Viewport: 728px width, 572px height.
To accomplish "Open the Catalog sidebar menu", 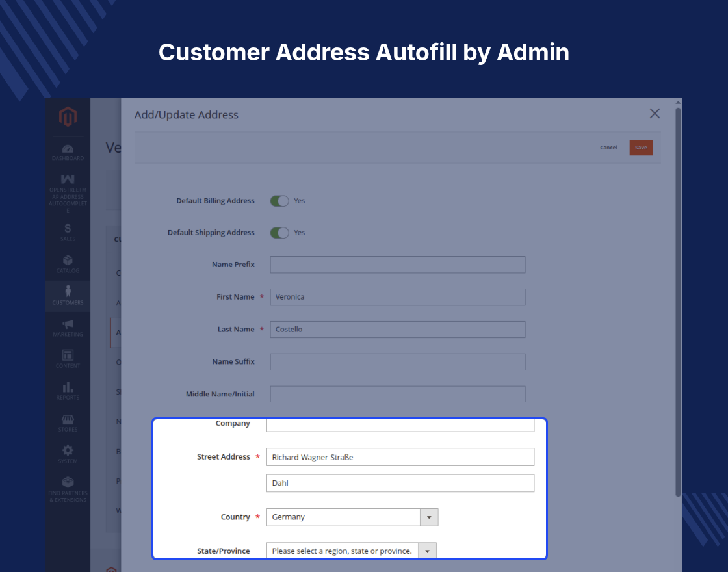I will [x=68, y=264].
